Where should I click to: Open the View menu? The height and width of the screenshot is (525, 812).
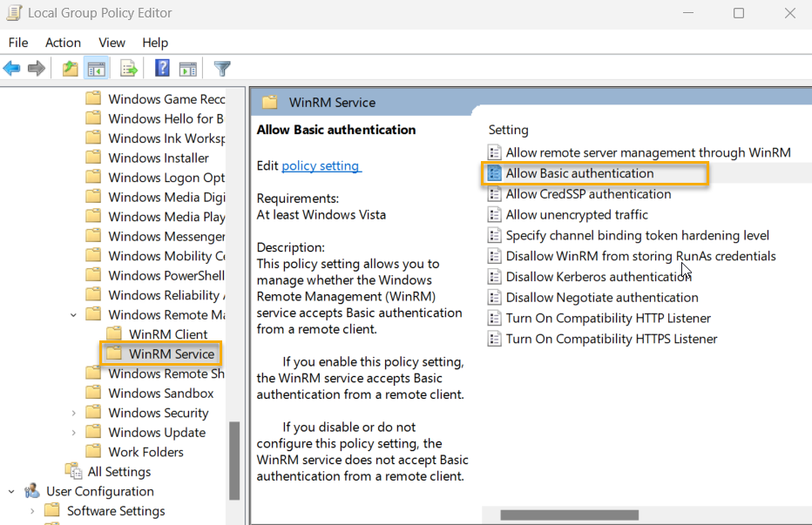coord(112,42)
